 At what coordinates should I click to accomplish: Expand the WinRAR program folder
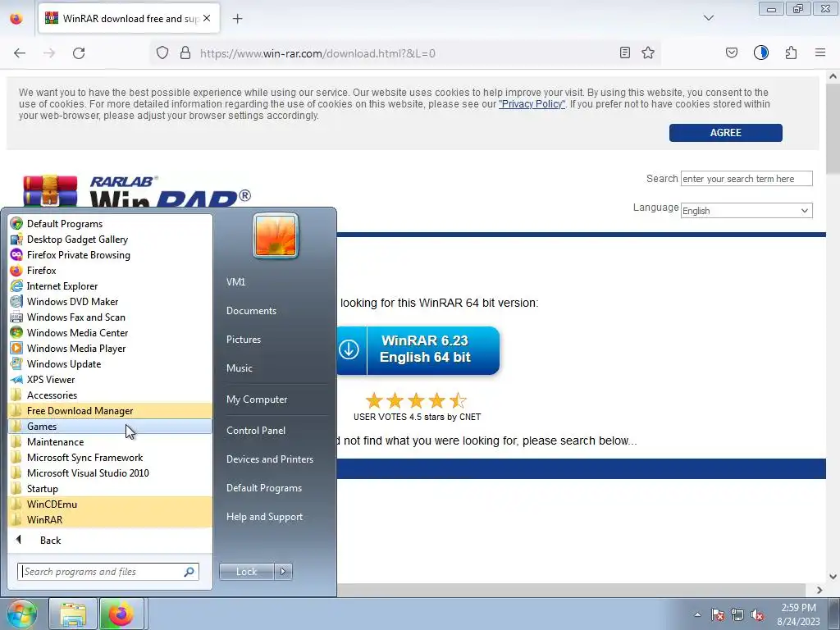coord(110,519)
